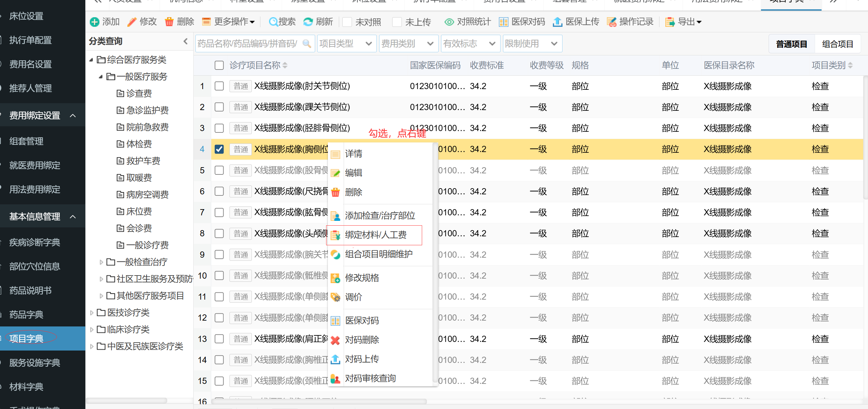The width and height of the screenshot is (868, 409).
Task: Click the 医保上传 upload icon
Action: pyautogui.click(x=557, y=22)
